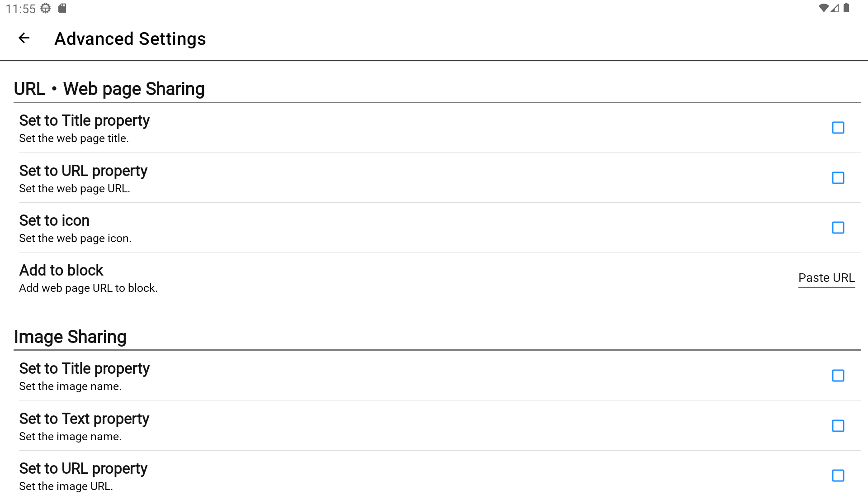Viewport: 868px width, 500px height.
Task: Tap the settings gear status icon
Action: [x=46, y=8]
